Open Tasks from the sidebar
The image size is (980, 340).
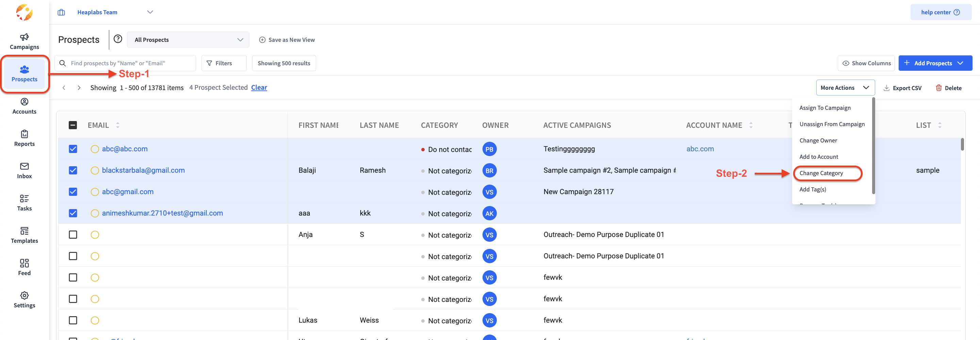click(24, 199)
